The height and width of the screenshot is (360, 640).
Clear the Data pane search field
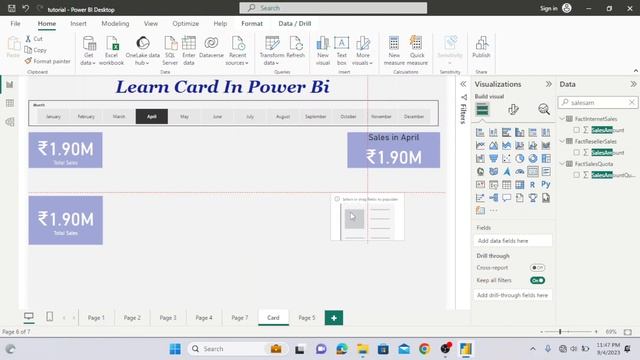coord(631,102)
